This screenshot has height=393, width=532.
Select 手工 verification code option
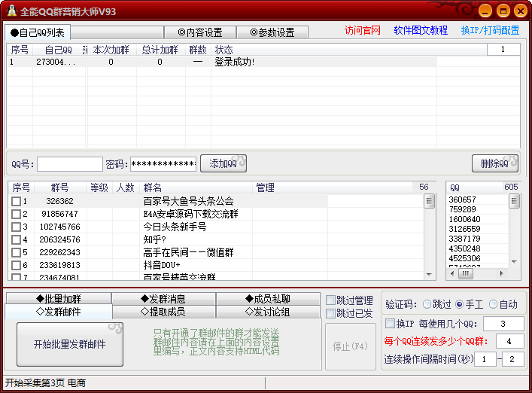click(x=460, y=304)
